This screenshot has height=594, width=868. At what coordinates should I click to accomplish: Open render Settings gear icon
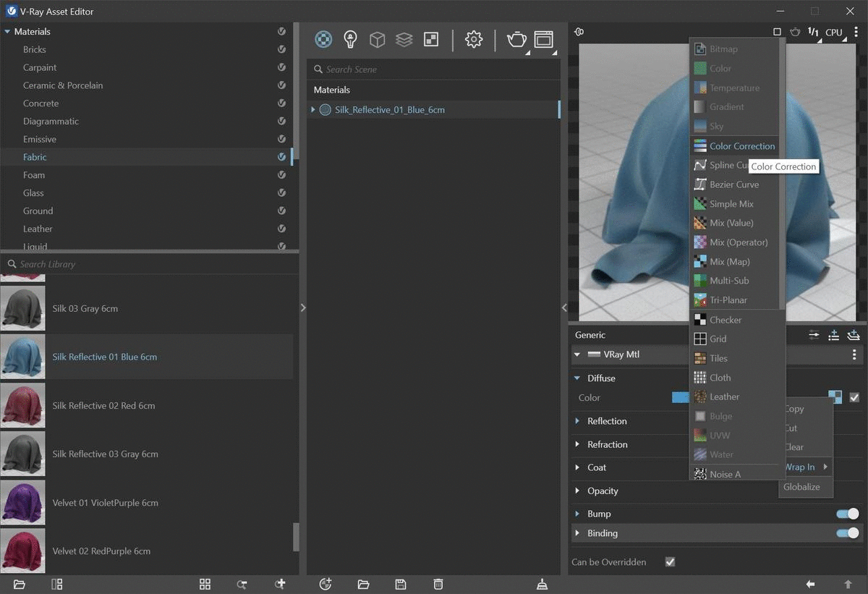(x=474, y=39)
